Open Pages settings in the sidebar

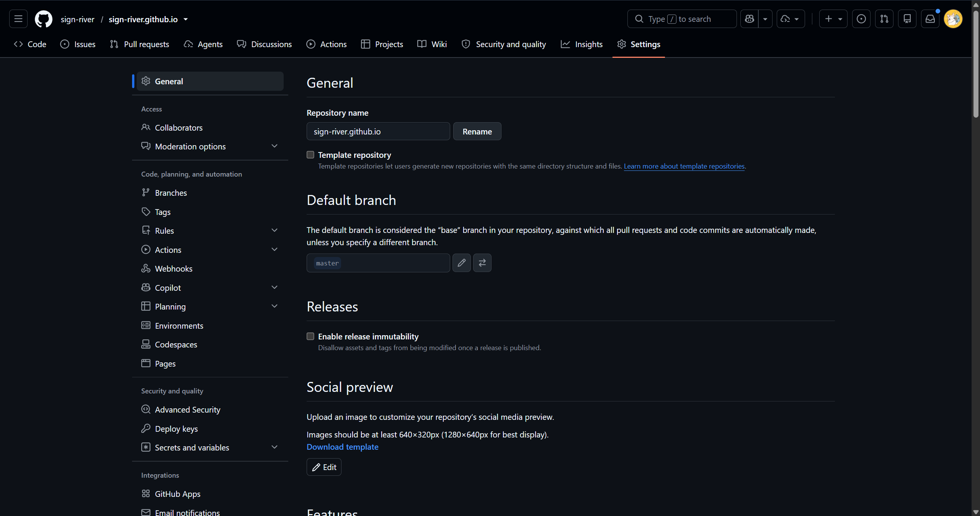[x=210, y=364]
